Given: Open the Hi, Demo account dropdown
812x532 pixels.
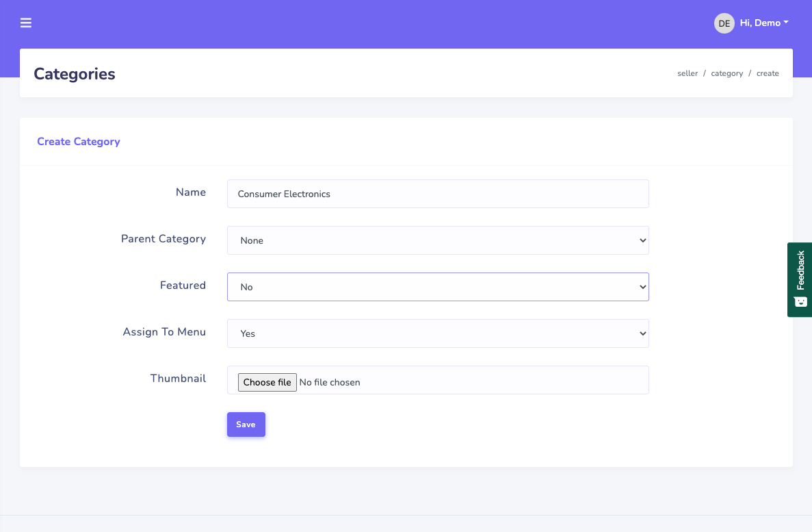Looking at the screenshot, I should 764,23.
